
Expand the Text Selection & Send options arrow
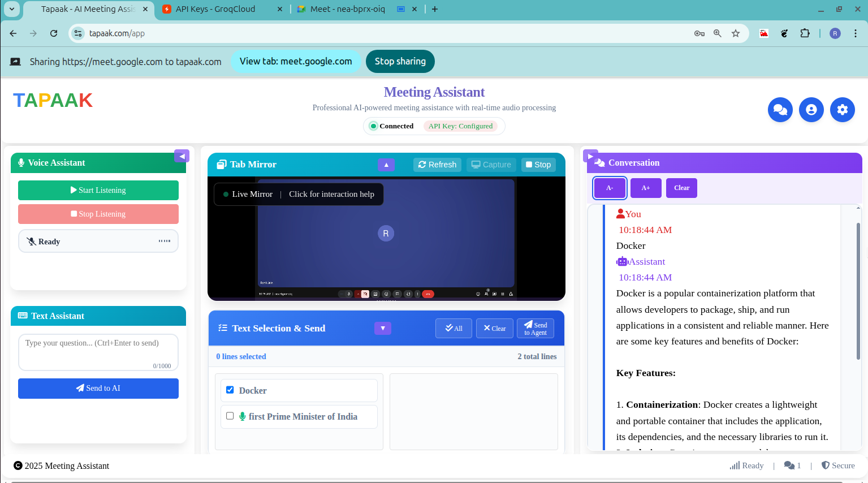coord(383,328)
